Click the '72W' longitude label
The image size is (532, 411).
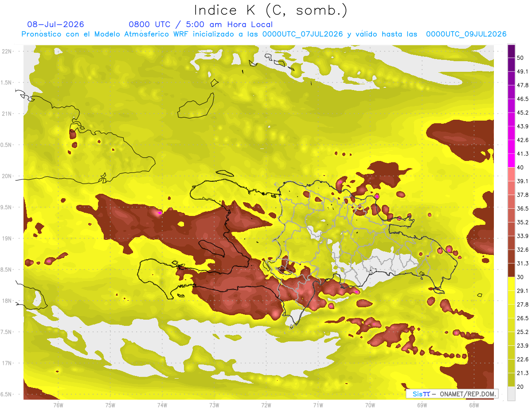[266, 405]
